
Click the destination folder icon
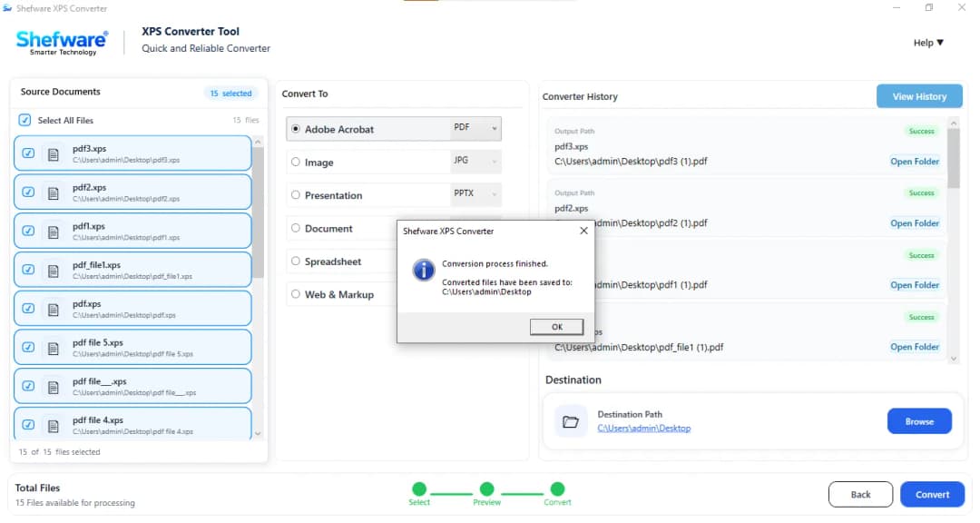pyautogui.click(x=571, y=421)
